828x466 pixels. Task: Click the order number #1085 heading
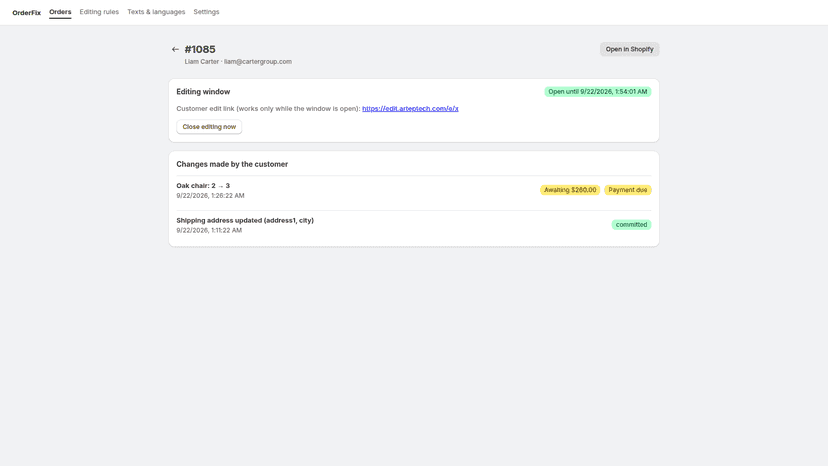coord(200,49)
